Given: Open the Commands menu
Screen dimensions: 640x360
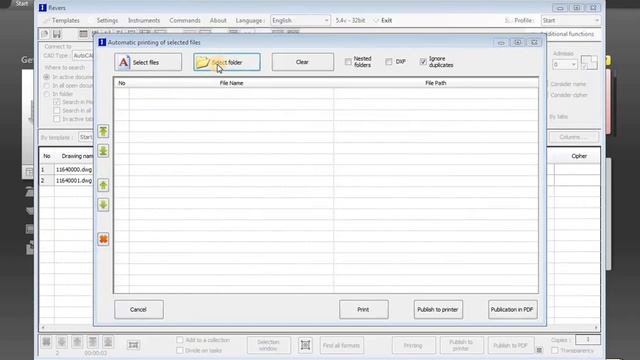Looking at the screenshot, I should (x=184, y=20).
